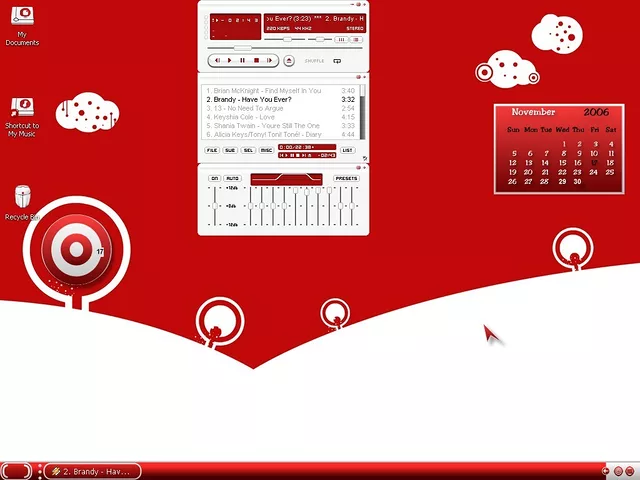Open the Recycle Bin desktop icon
The width and height of the screenshot is (640, 480).
coord(22,197)
